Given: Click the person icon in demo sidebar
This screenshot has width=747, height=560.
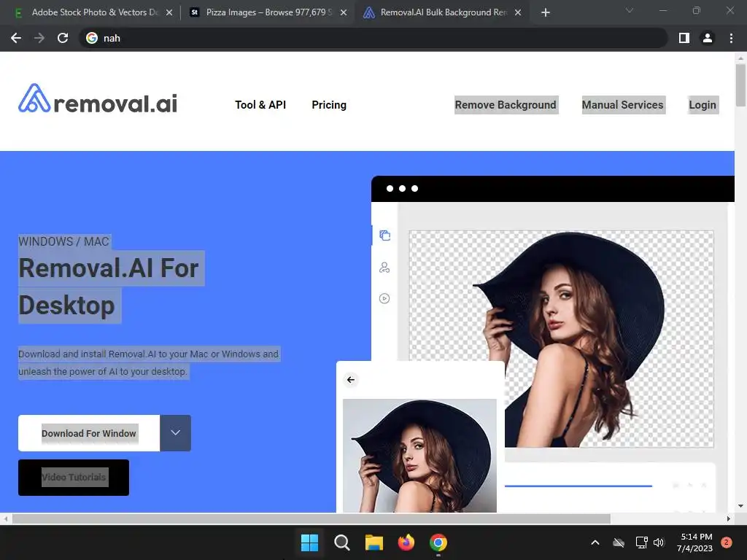Looking at the screenshot, I should [384, 268].
